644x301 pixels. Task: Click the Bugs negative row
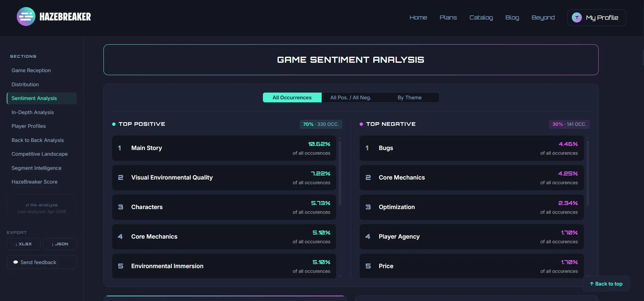click(x=471, y=148)
